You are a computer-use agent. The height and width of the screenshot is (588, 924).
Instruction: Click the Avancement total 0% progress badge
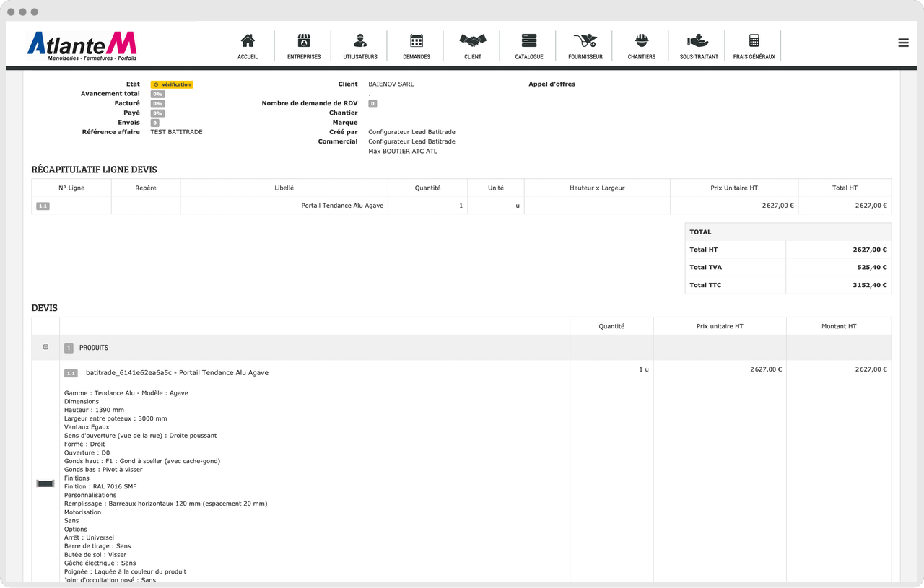[157, 94]
